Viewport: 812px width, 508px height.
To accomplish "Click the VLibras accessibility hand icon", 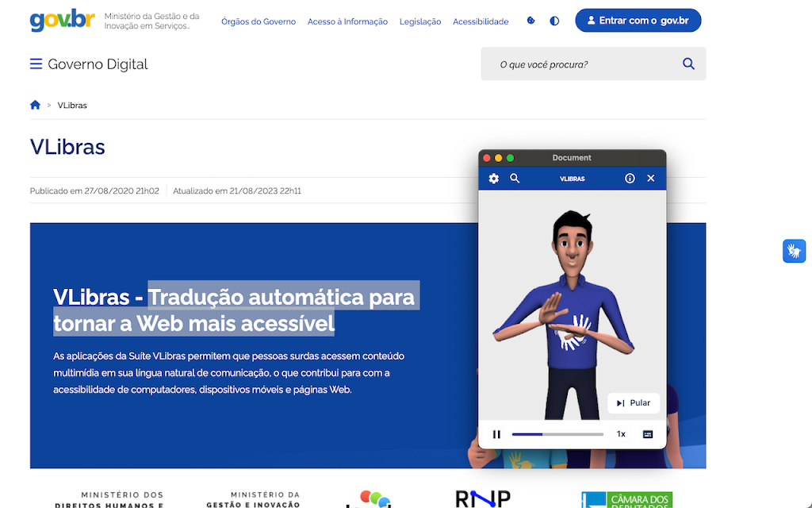I will tap(794, 251).
